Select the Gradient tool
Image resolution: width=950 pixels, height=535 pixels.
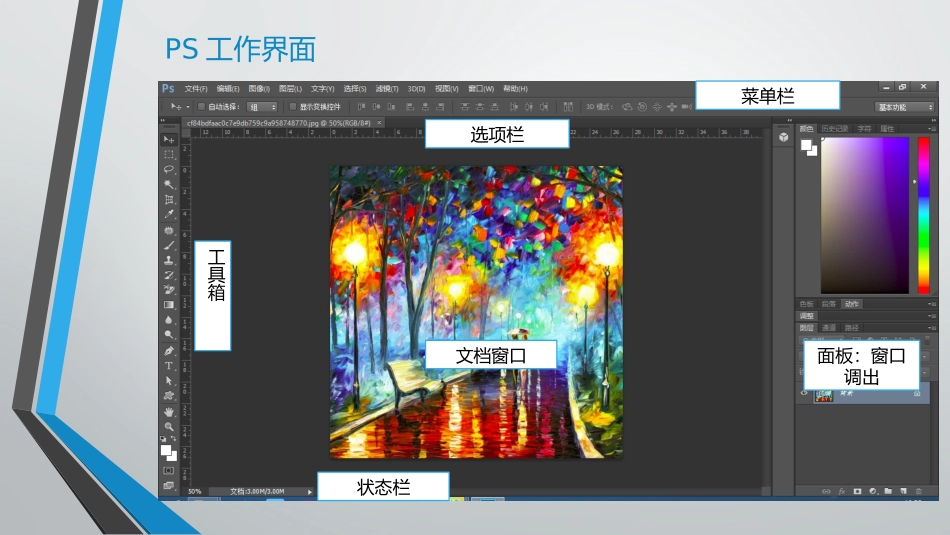pos(169,305)
